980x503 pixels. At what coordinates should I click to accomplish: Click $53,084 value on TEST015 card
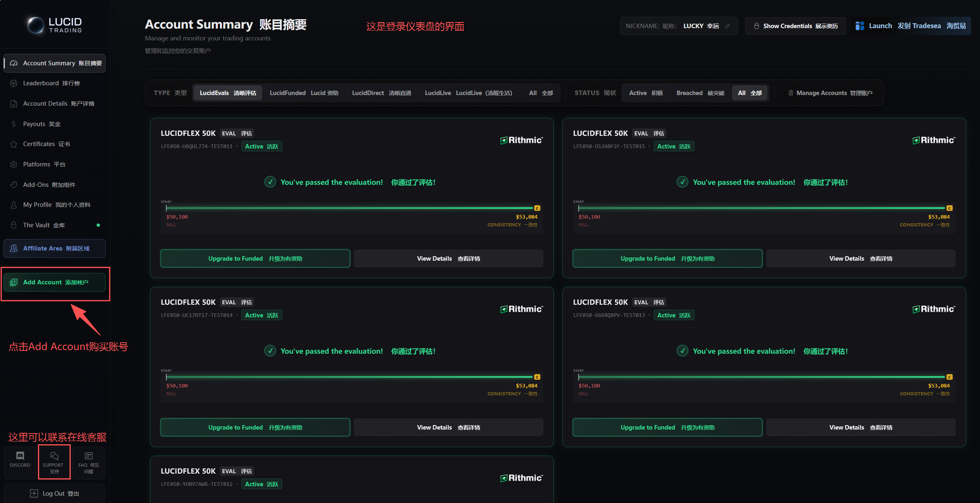(x=939, y=217)
